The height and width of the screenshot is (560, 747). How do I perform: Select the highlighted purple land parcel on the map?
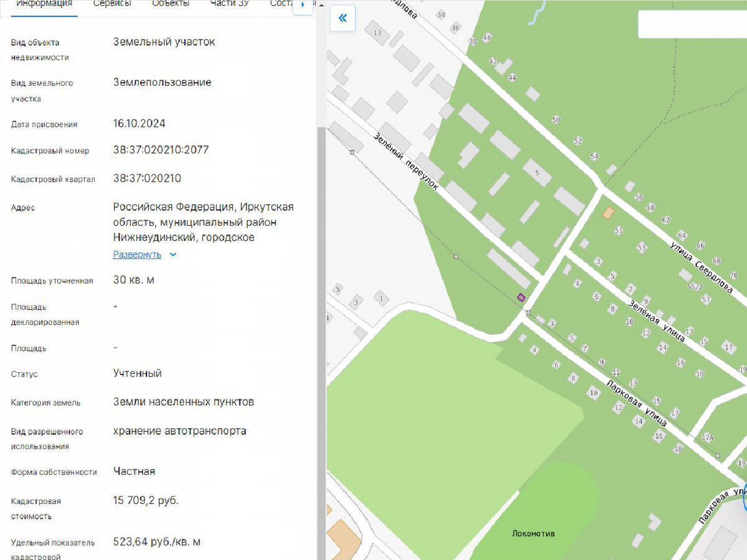pyautogui.click(x=521, y=298)
